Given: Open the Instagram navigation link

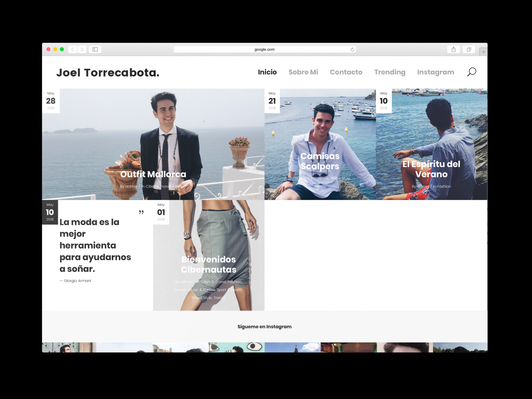Looking at the screenshot, I should click(435, 72).
